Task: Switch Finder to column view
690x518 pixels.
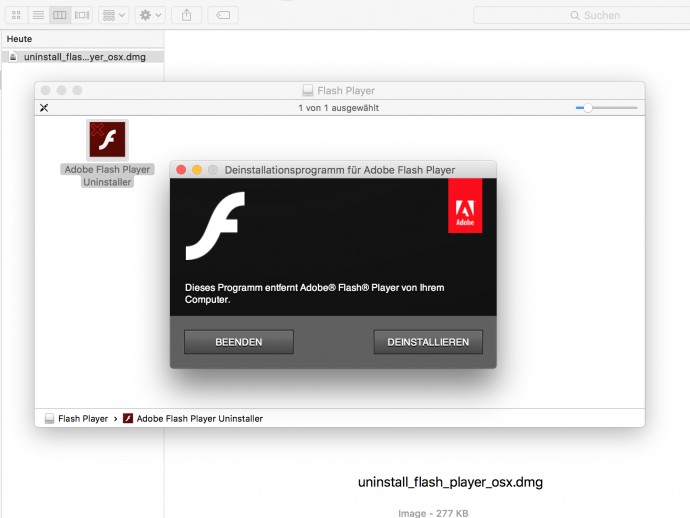Action: 60,15
